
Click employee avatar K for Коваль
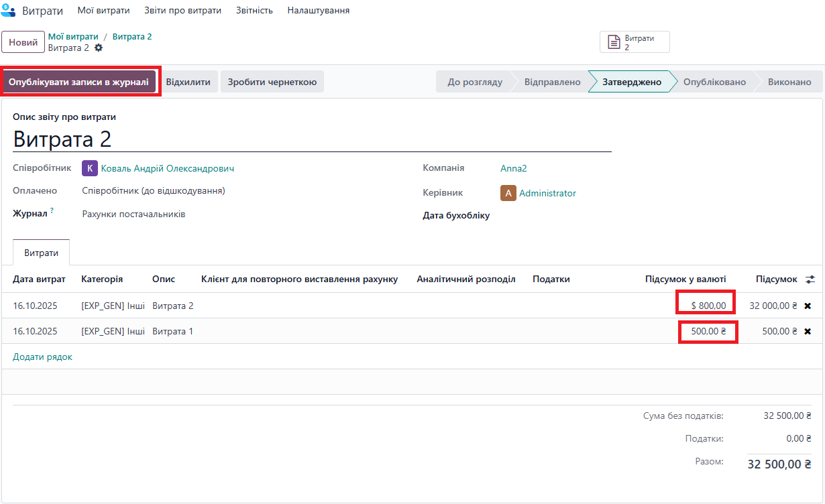click(x=89, y=168)
